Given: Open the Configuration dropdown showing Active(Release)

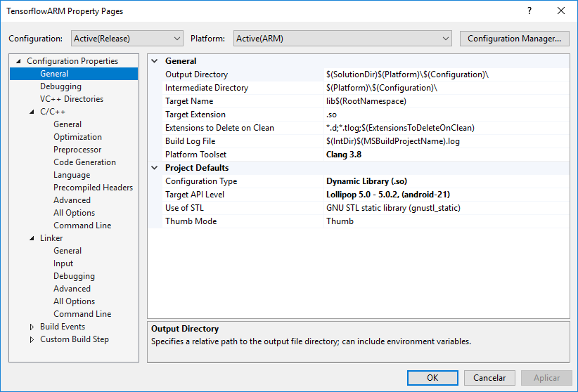Looking at the screenshot, I should click(x=127, y=39).
